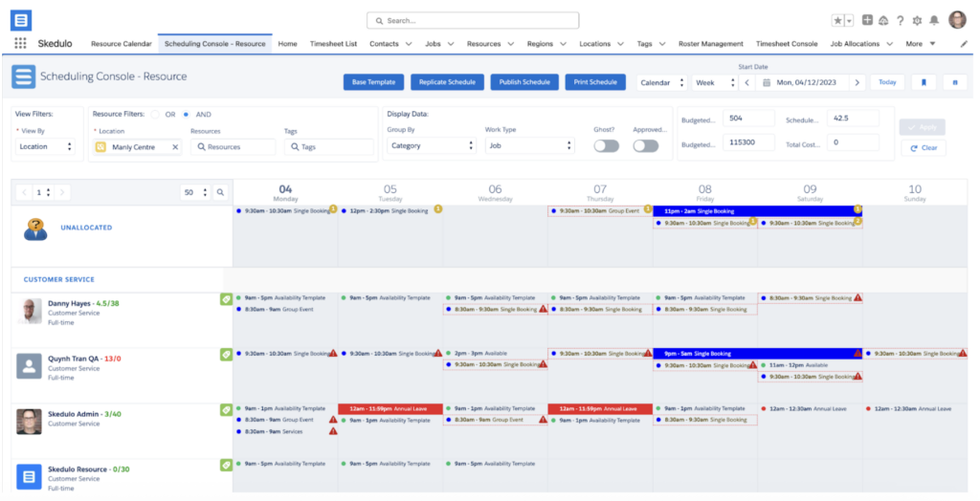Open the Home tab

[287, 44]
